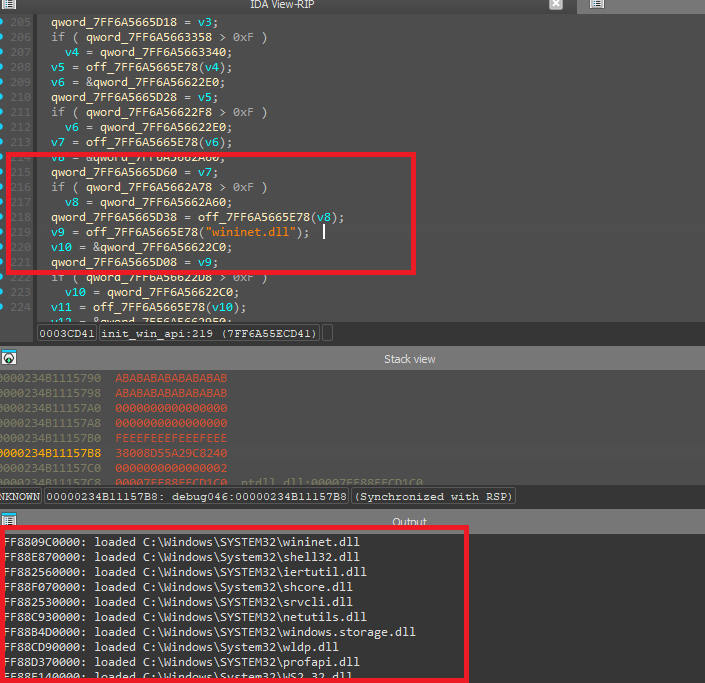Activate the Output panel title bar

click(409, 522)
